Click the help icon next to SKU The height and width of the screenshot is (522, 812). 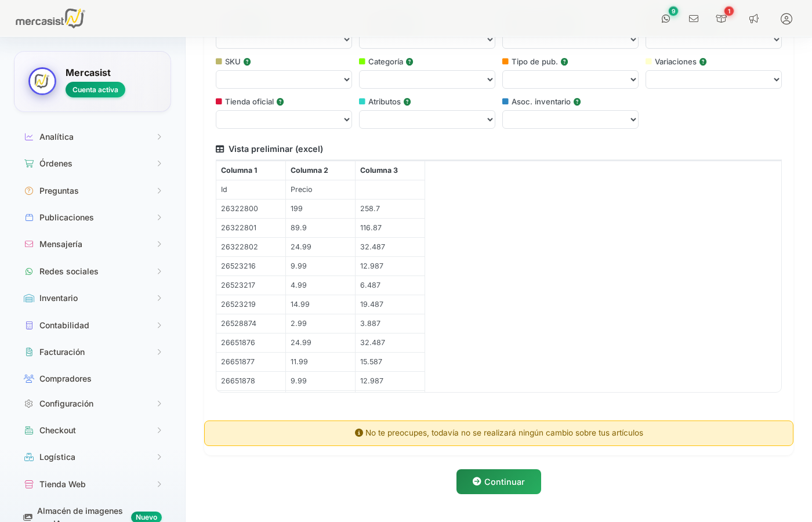pos(247,61)
